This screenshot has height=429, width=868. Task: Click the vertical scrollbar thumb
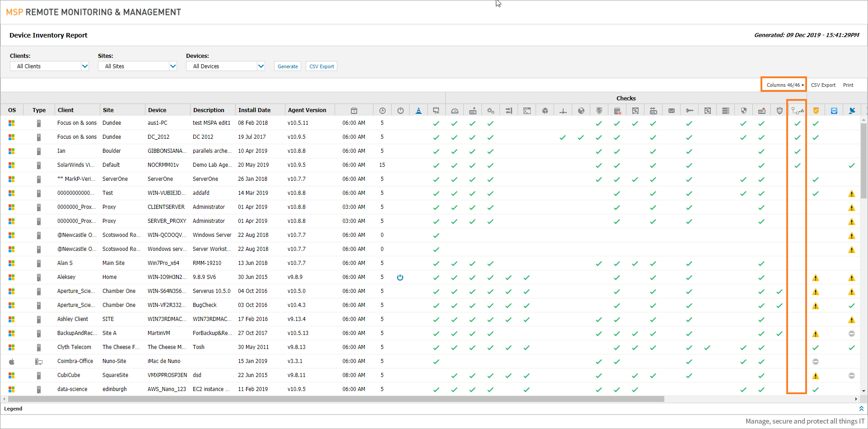[863, 161]
